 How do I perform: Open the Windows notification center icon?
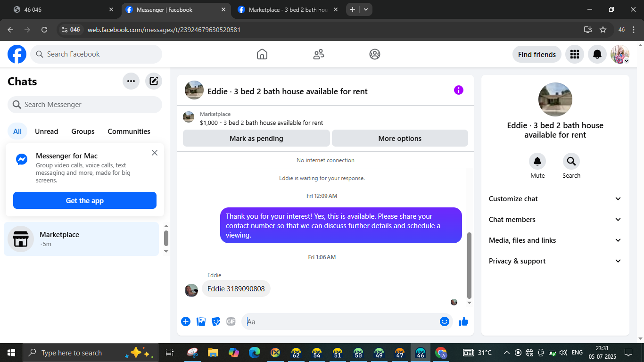628,353
